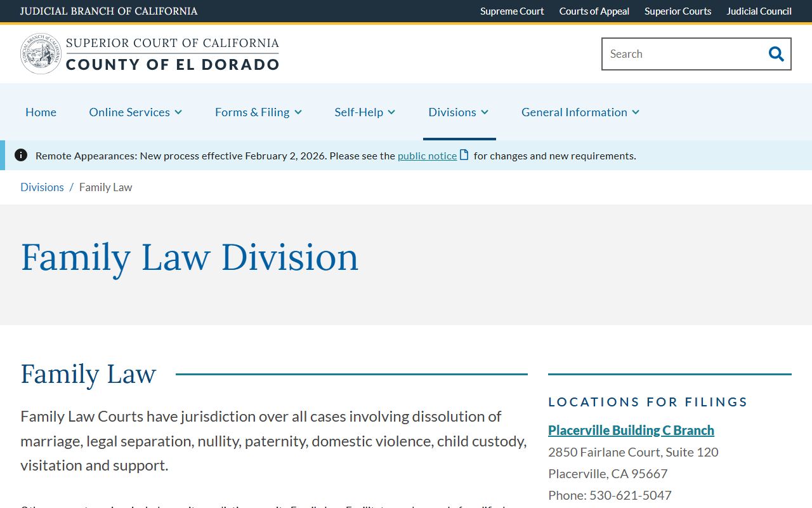812x508 pixels.
Task: Expand the General Information menu
Action: click(x=580, y=112)
